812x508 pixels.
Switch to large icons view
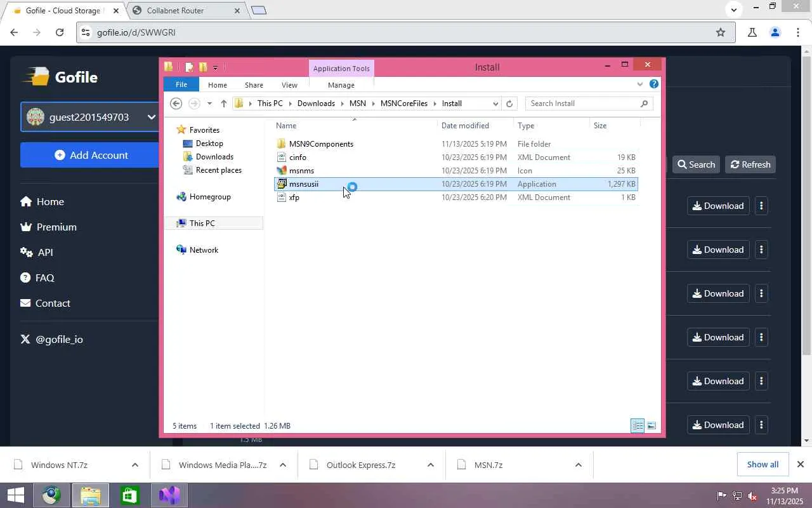coord(652,425)
